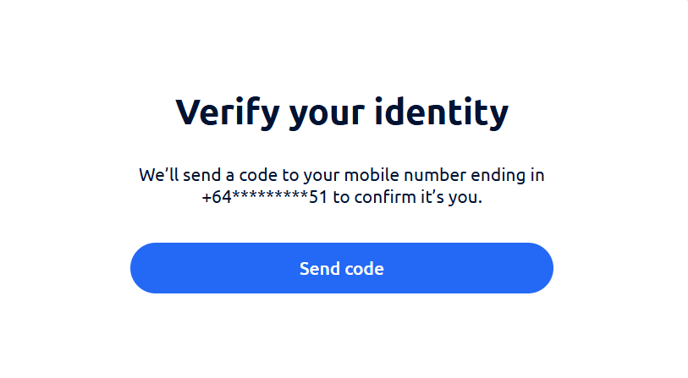Click the words 'ending in' in the description
688x378 pixels.
click(x=508, y=176)
